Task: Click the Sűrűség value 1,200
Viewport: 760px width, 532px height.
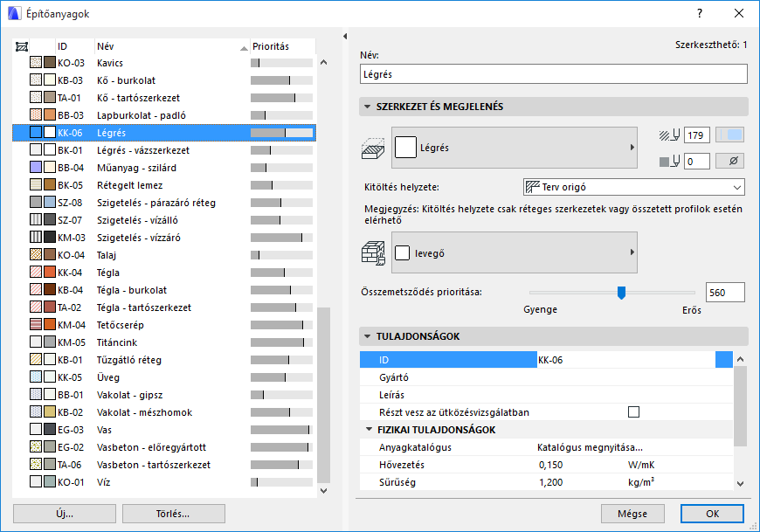Action: tap(550, 482)
